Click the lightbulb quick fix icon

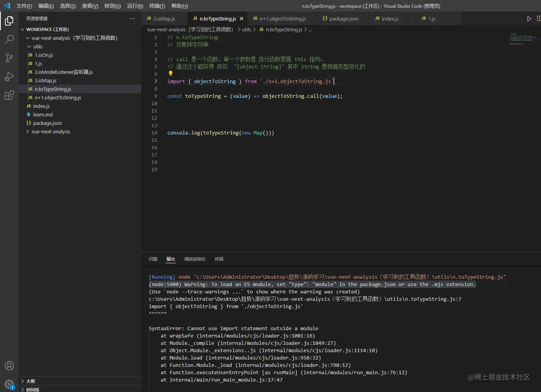click(x=170, y=73)
